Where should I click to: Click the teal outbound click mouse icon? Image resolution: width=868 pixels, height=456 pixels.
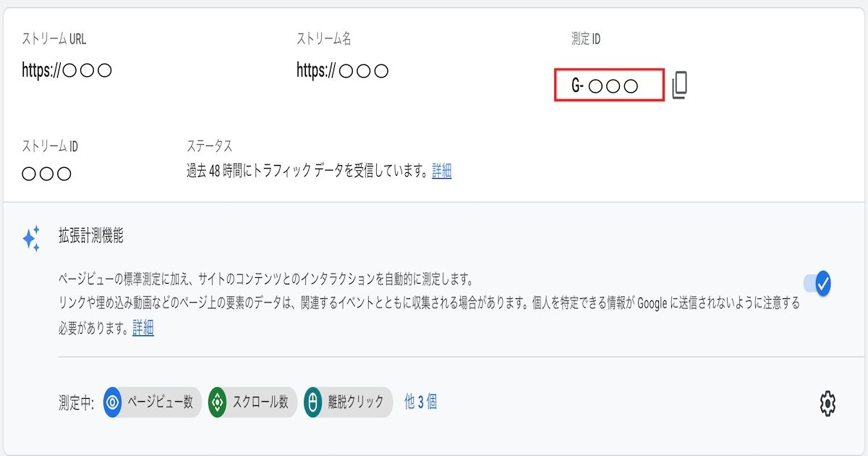point(312,402)
